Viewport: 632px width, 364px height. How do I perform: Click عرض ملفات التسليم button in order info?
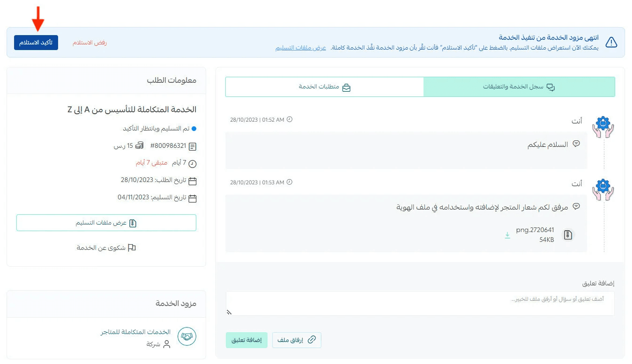106,223
